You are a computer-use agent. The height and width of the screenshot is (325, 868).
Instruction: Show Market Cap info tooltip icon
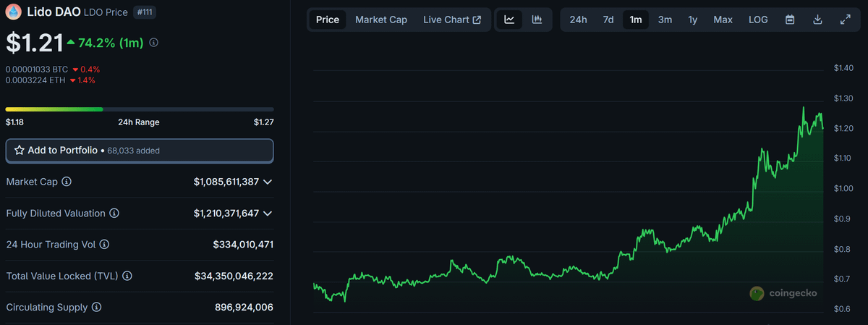pos(67,182)
